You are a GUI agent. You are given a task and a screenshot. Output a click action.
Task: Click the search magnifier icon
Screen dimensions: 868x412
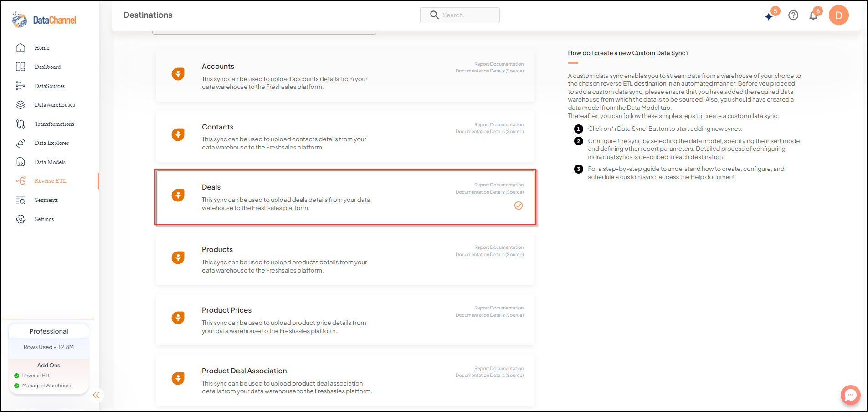434,15
